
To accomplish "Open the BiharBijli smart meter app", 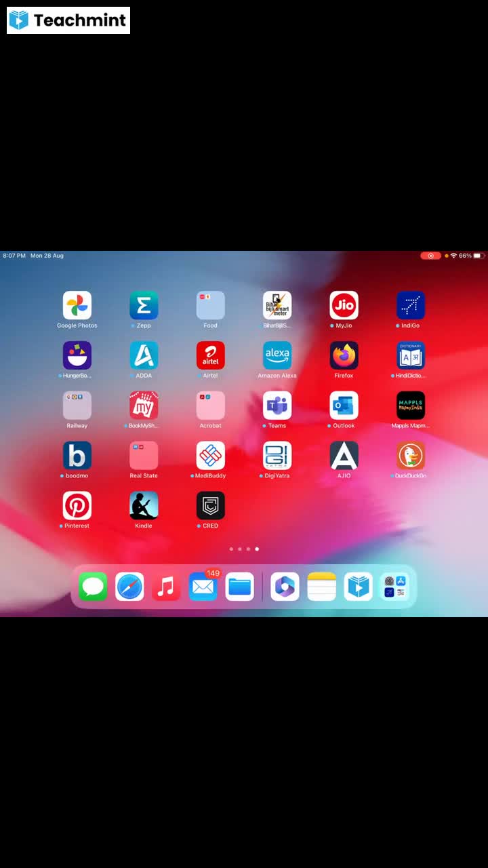I will (x=277, y=305).
